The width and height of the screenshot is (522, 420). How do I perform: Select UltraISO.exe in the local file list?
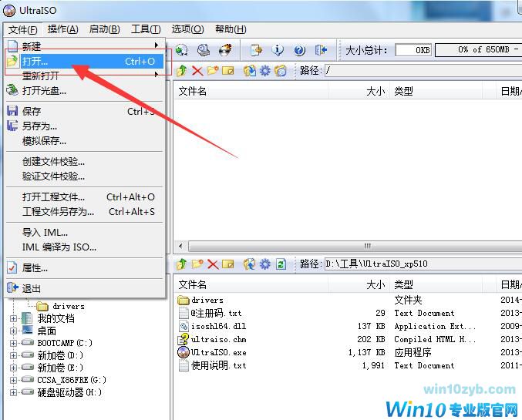point(217,352)
